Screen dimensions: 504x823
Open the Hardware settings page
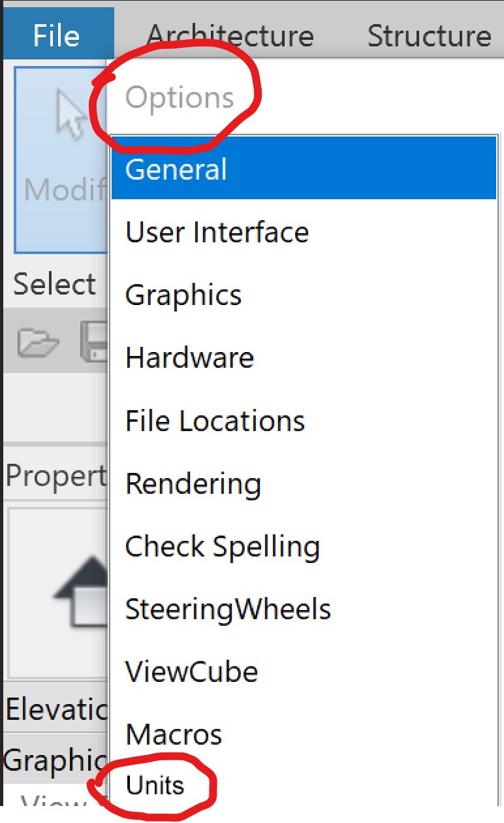click(x=189, y=357)
